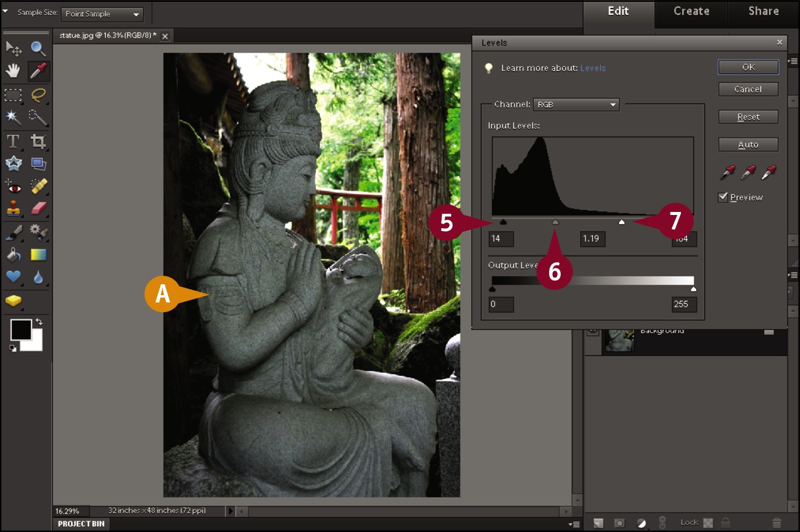Click the default colors mini icon
800x532 pixels.
point(13,348)
